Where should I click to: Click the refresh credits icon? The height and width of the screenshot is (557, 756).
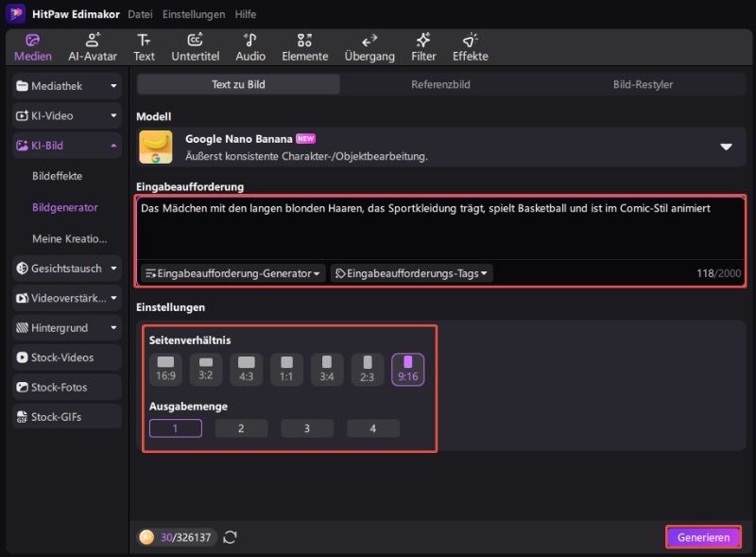pyautogui.click(x=231, y=537)
